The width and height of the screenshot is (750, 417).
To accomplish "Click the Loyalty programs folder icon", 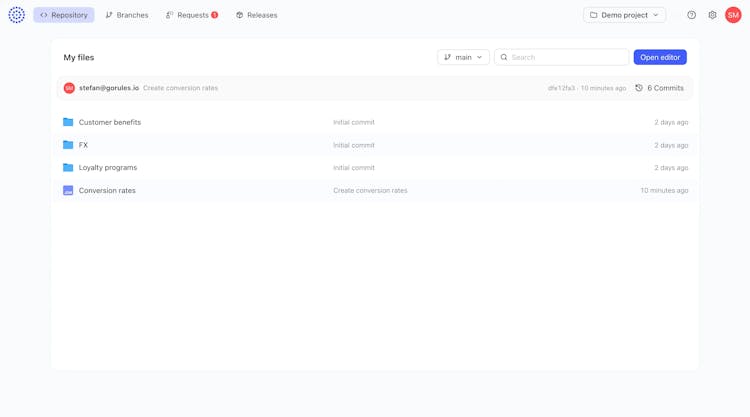I will pos(68,168).
